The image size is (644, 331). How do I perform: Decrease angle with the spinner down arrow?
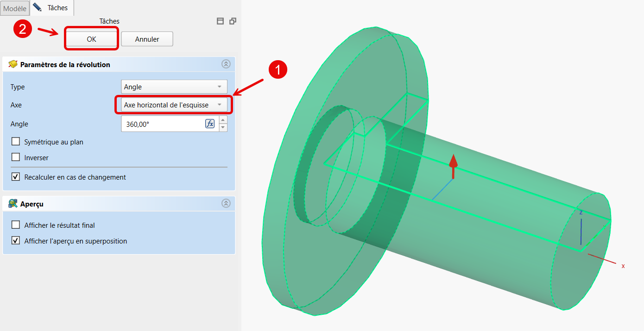223,127
